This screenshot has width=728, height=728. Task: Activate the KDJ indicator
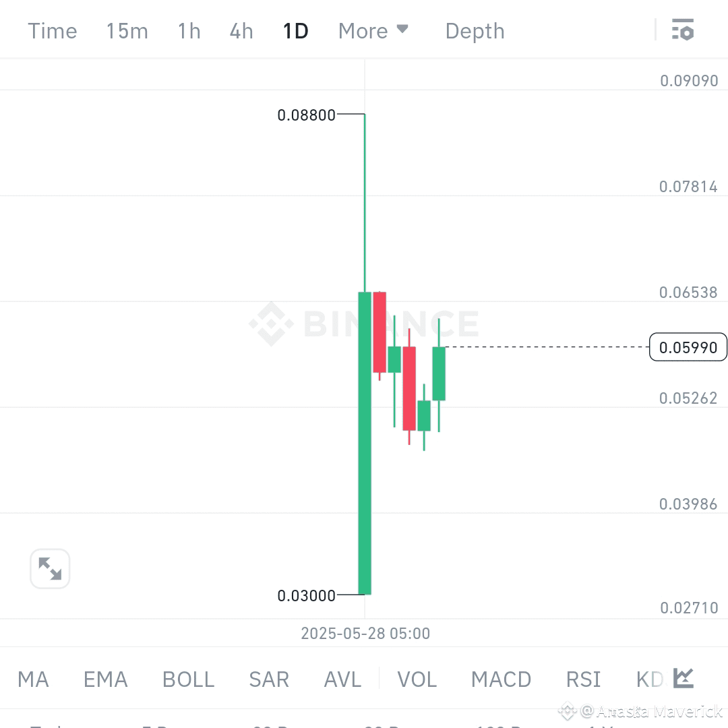point(648,679)
